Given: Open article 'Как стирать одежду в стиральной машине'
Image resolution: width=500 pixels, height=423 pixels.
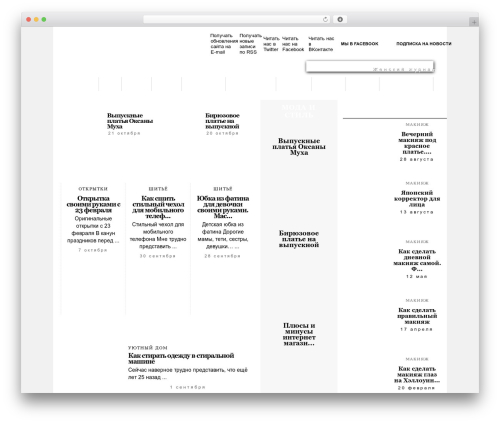Looking at the screenshot, I should (x=181, y=358).
